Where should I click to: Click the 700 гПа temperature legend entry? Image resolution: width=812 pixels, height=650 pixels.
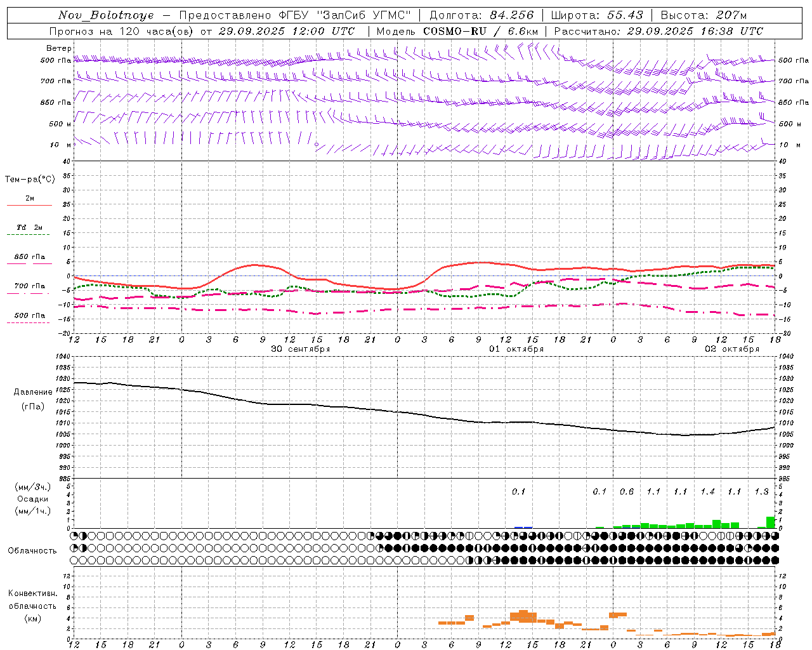pyautogui.click(x=30, y=286)
